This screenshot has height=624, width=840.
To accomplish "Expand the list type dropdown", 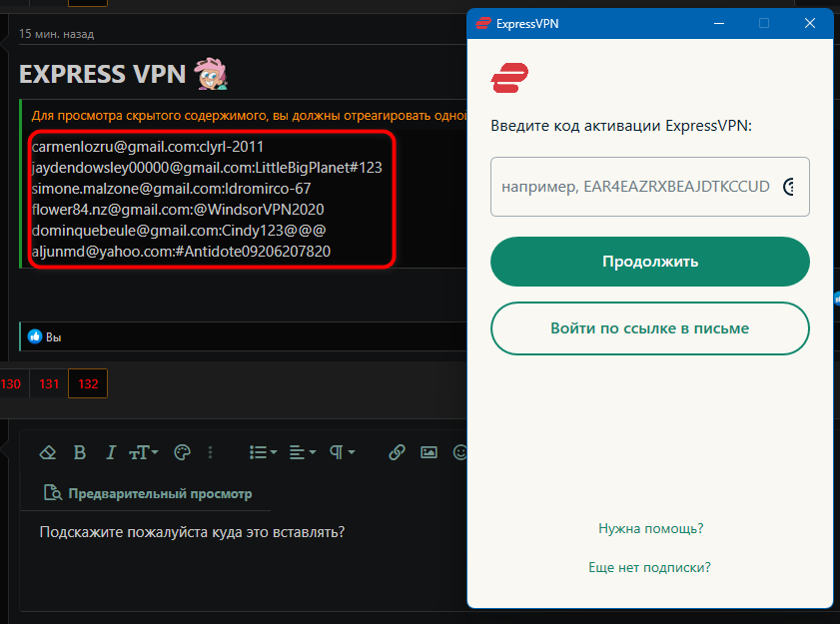I will (x=263, y=452).
